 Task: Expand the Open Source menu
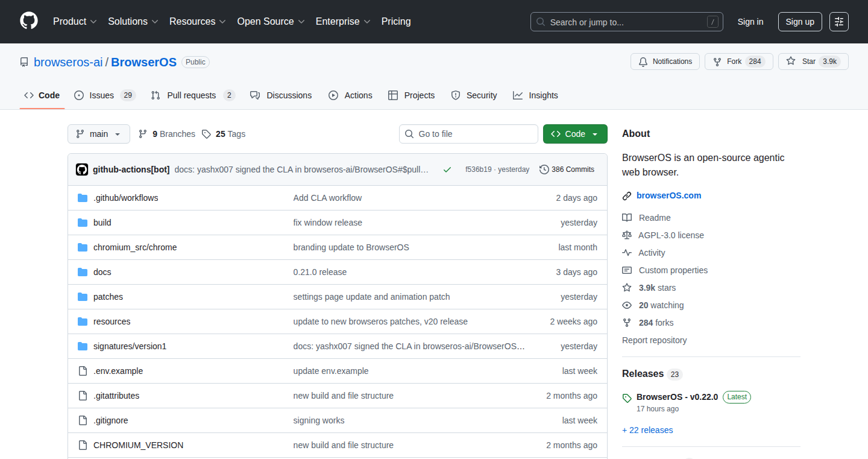pos(271,22)
